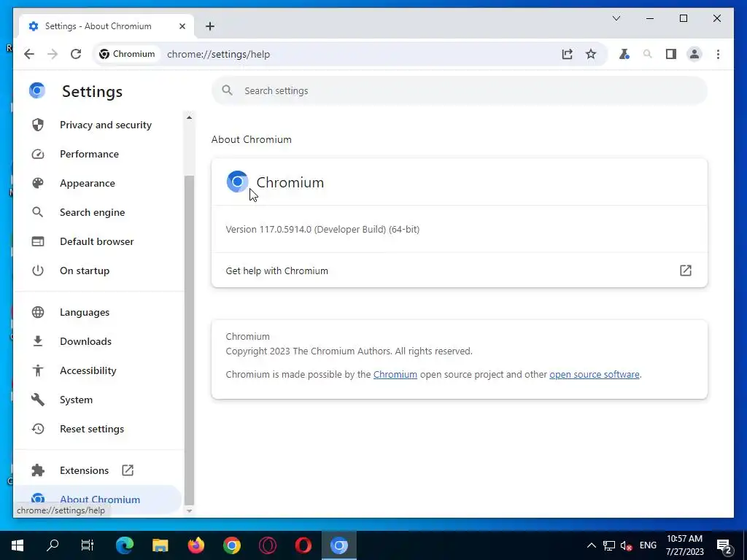This screenshot has height=560, width=747.
Task: Open Reset settings
Action: pyautogui.click(x=98, y=429)
